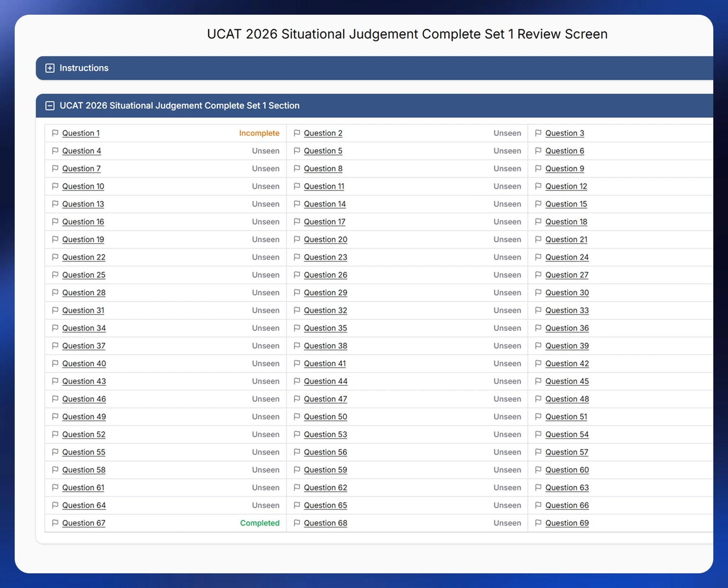The width and height of the screenshot is (728, 588).
Task: Open Question 52
Action: point(84,435)
